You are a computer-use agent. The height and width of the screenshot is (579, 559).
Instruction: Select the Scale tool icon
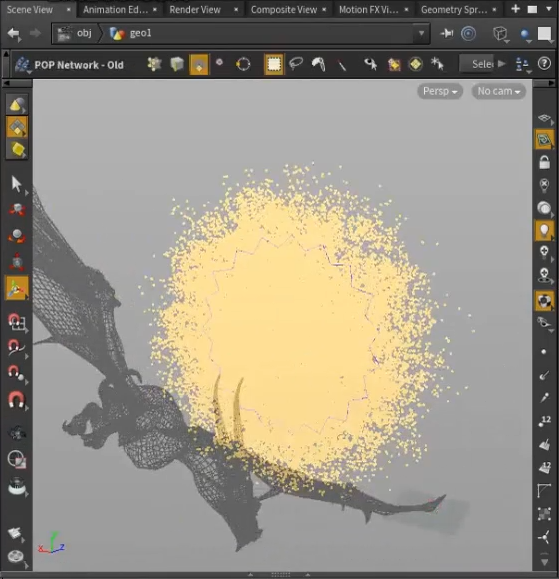[17, 261]
